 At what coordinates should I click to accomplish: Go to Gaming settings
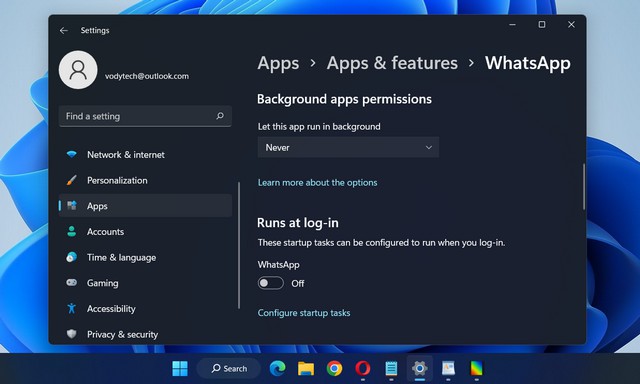(145, 283)
